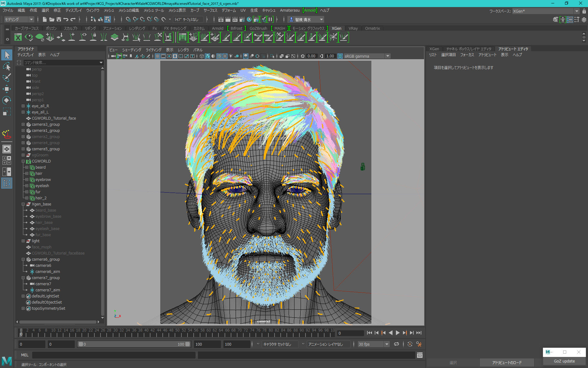This screenshot has width=588, height=368.
Task: Toggle viewport wireframe on shaded icon
Action: click(x=219, y=56)
